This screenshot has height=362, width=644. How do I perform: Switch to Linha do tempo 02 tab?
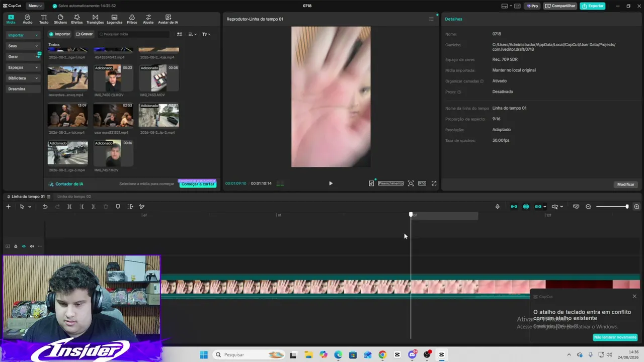[74, 197]
